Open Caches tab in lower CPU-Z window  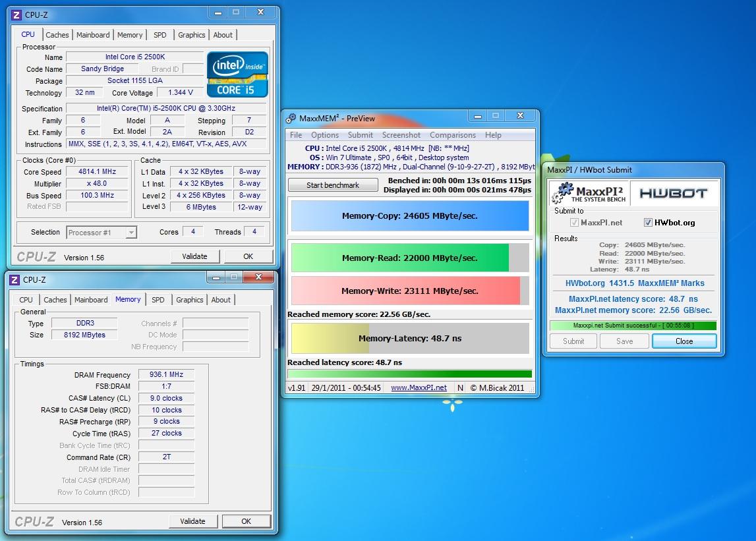(x=55, y=299)
